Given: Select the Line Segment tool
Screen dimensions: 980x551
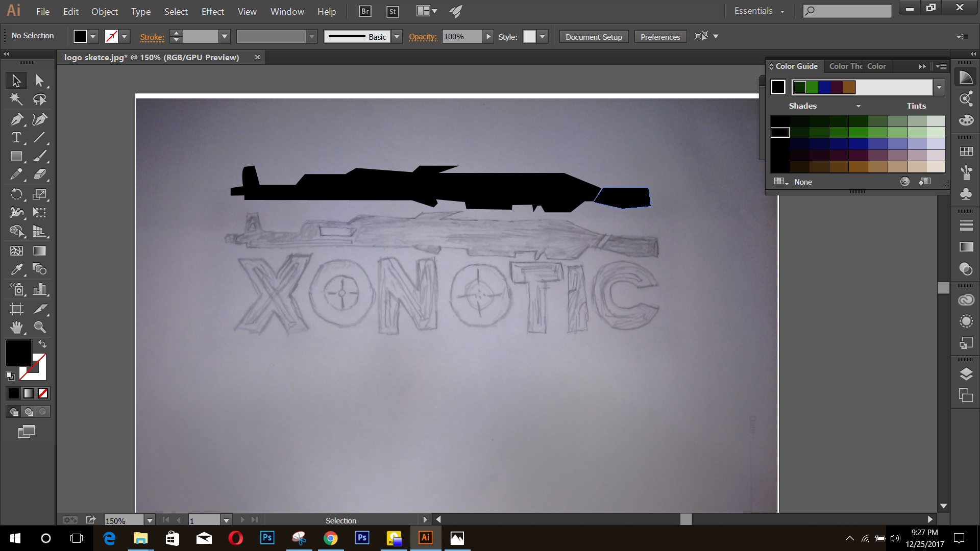Looking at the screenshot, I should pos(39,137).
